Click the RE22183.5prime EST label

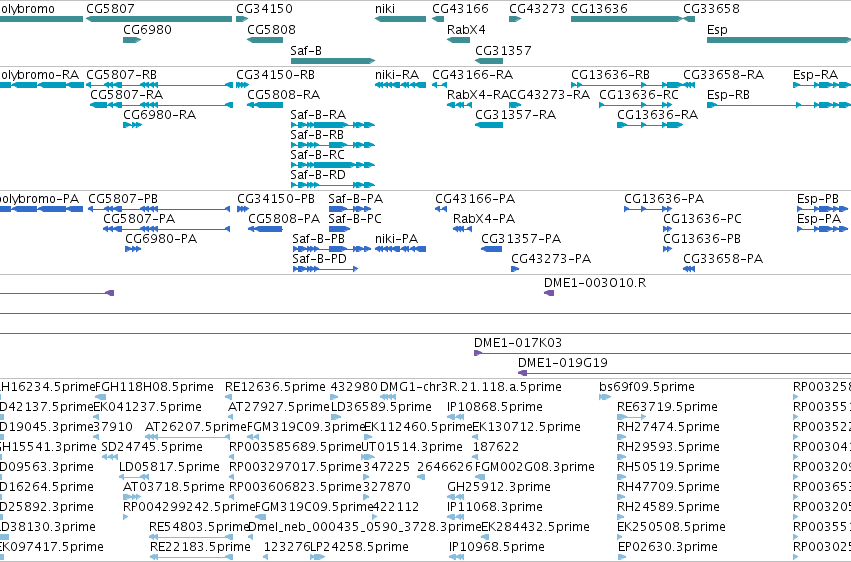(200, 547)
